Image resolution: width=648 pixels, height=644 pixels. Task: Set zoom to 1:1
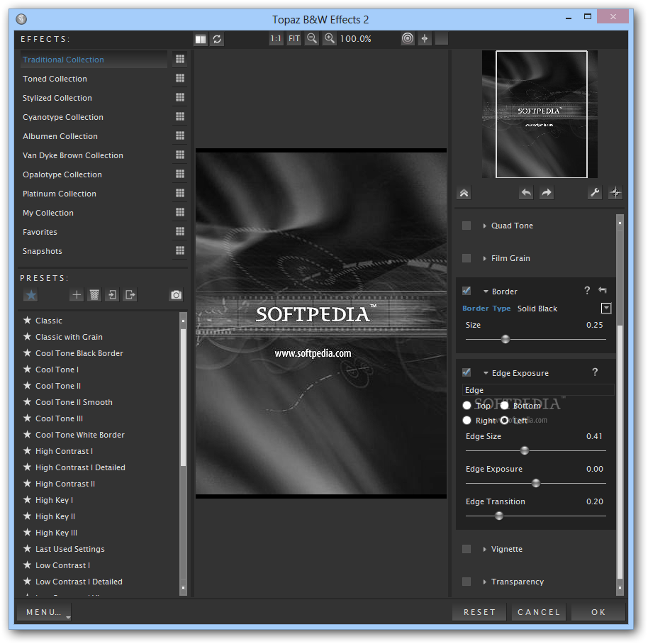[276, 39]
